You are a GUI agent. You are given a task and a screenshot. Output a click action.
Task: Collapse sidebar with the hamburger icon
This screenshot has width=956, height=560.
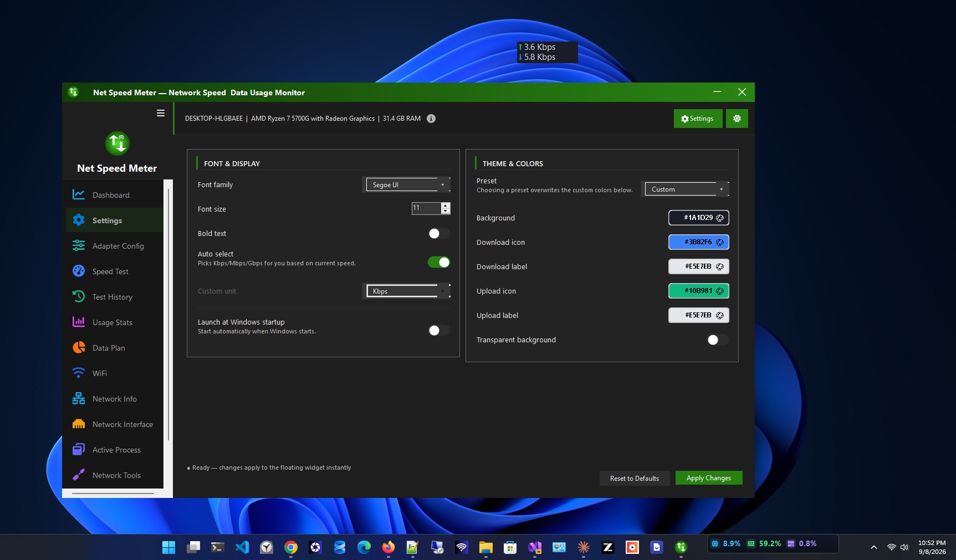[161, 113]
